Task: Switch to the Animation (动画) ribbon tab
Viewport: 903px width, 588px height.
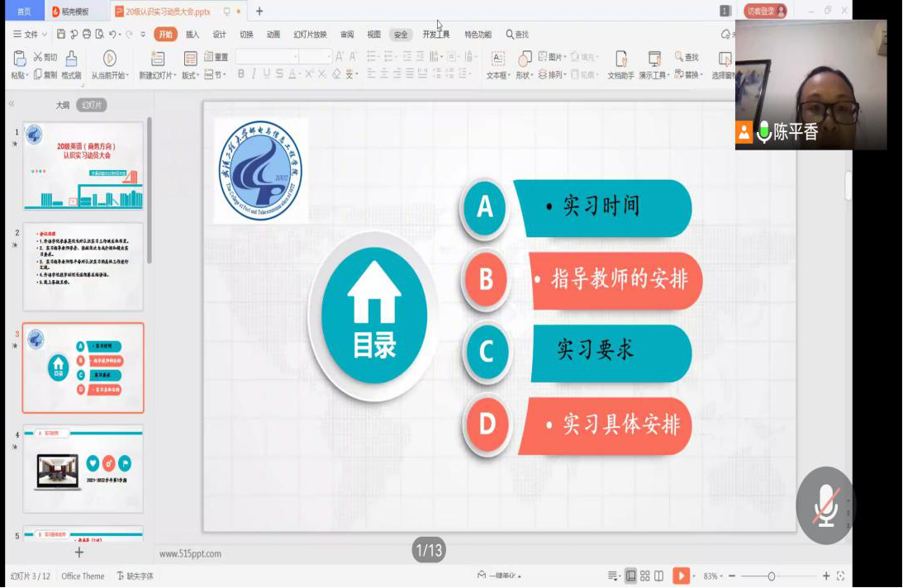Action: pos(273,35)
